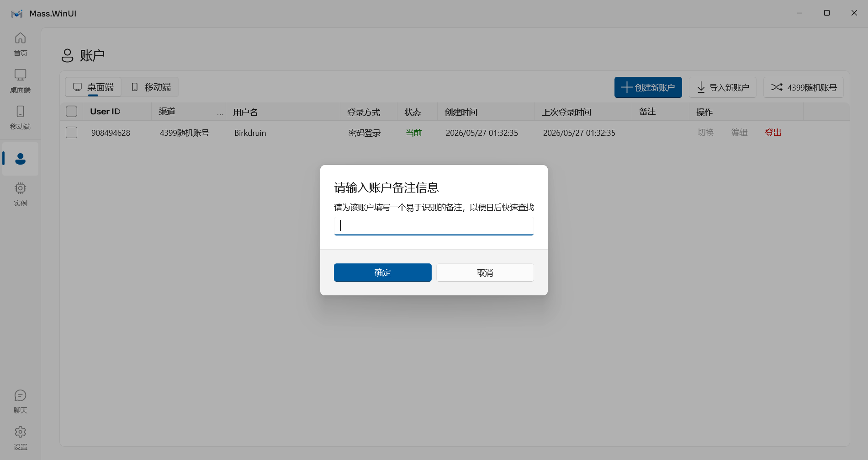Click the 4399随机账号 button

tap(804, 87)
